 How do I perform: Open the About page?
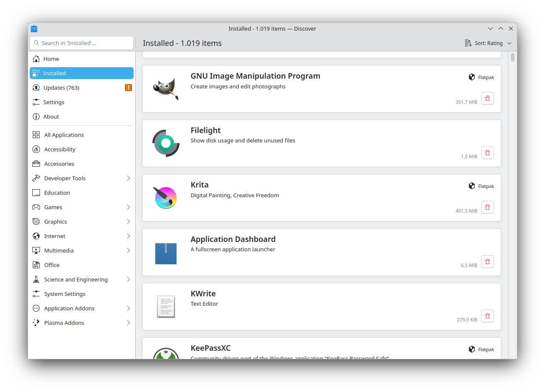tap(82, 116)
